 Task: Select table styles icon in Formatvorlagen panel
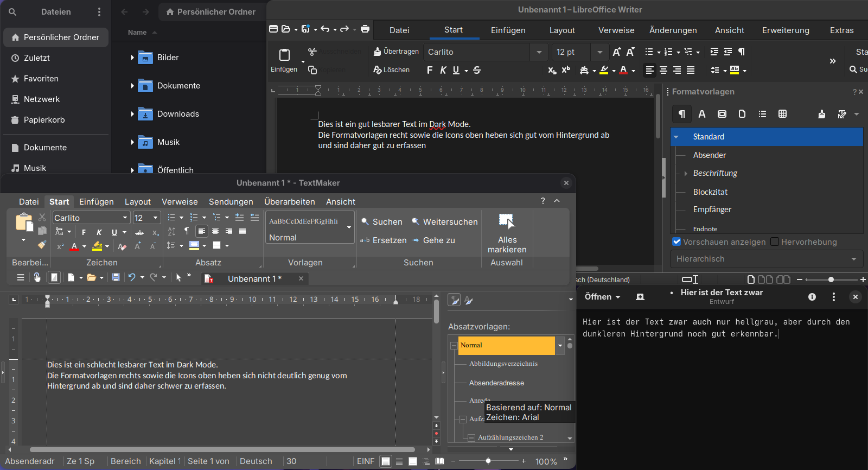pyautogui.click(x=782, y=114)
